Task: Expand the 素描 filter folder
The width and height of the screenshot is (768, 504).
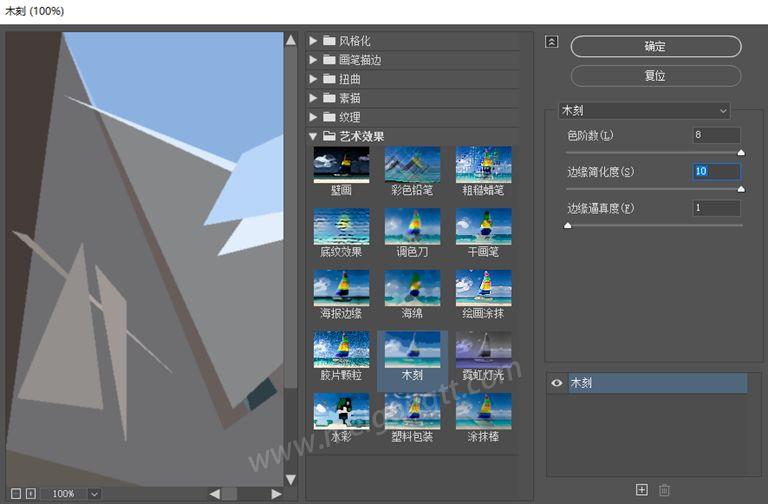Action: pos(313,98)
